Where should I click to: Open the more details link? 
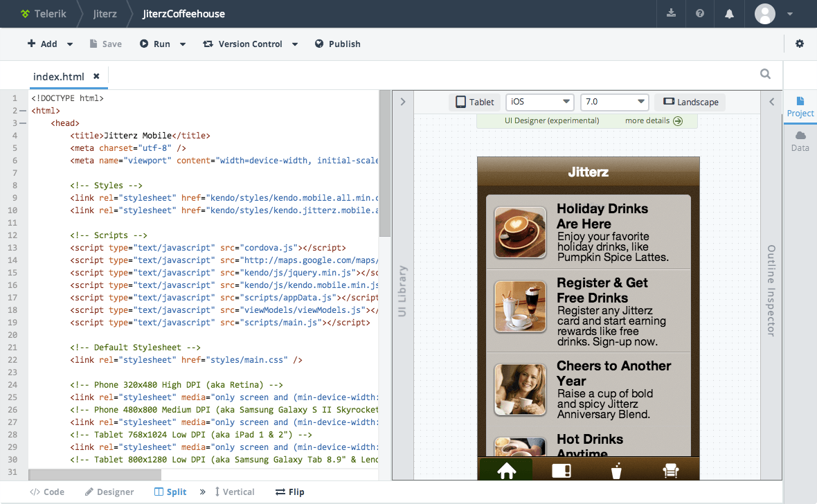coord(654,121)
